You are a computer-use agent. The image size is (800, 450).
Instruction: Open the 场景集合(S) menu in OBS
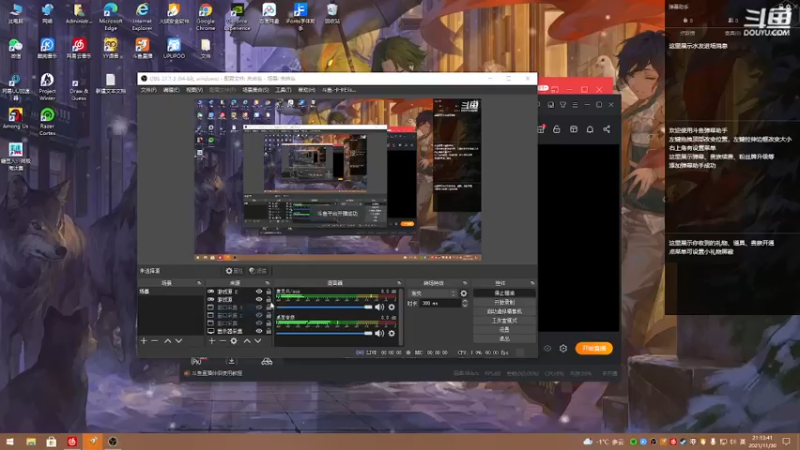[255, 90]
